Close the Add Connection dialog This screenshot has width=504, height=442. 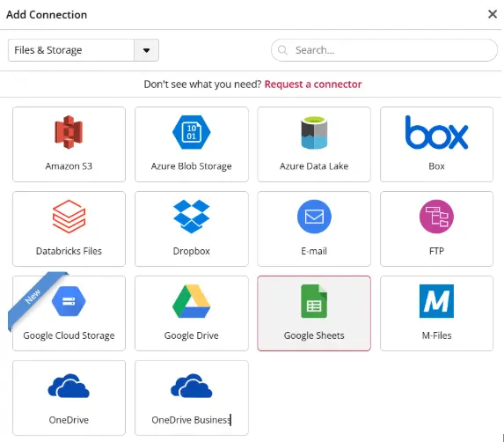coord(493,14)
